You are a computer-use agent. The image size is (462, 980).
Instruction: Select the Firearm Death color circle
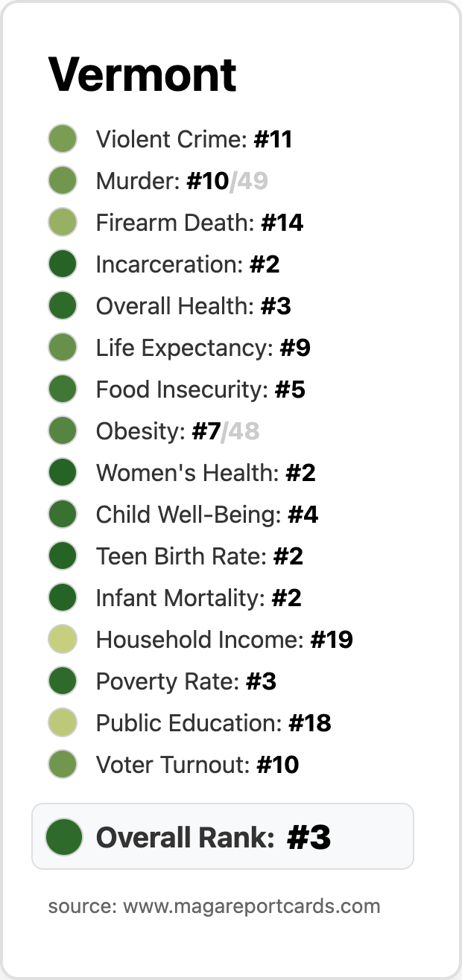(x=63, y=223)
